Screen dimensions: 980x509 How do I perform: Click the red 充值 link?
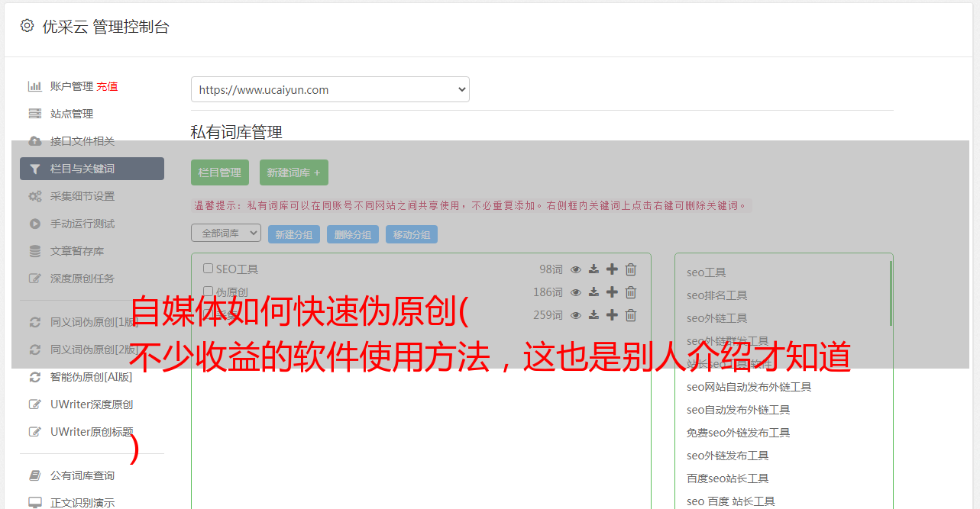(107, 86)
